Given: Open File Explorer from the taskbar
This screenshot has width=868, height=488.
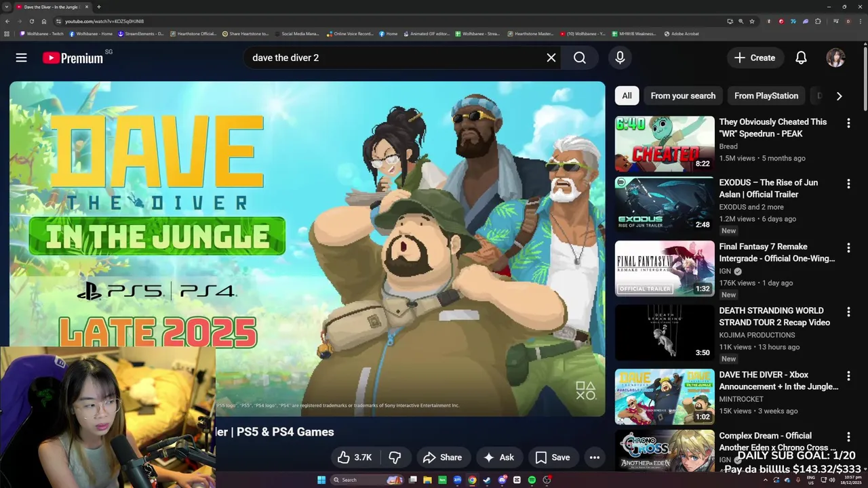Looking at the screenshot, I should (427, 480).
